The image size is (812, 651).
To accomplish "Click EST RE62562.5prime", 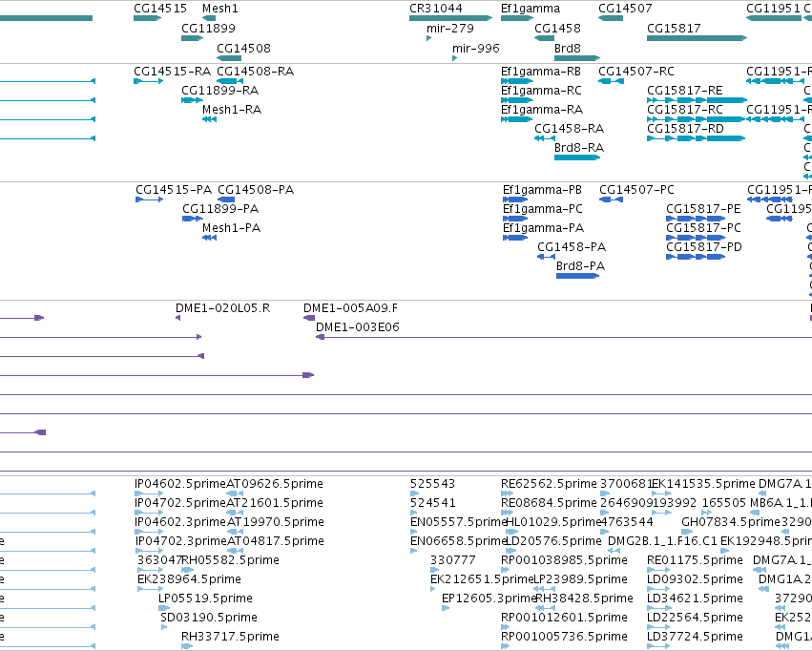I will (507, 493).
